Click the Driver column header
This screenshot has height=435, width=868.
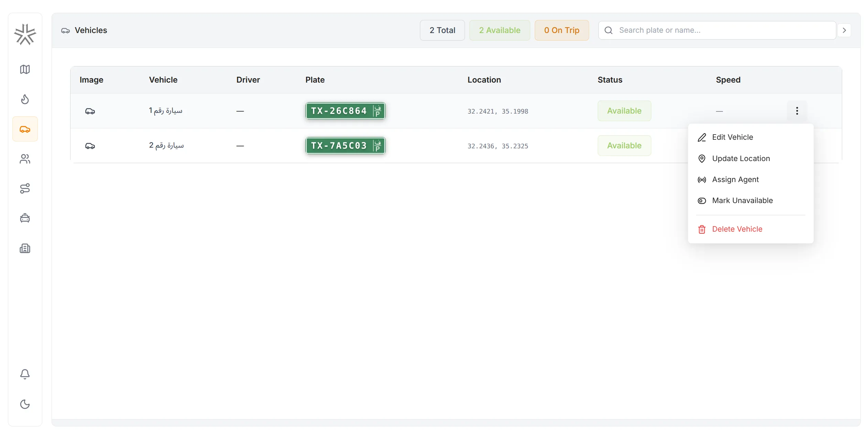coord(248,80)
